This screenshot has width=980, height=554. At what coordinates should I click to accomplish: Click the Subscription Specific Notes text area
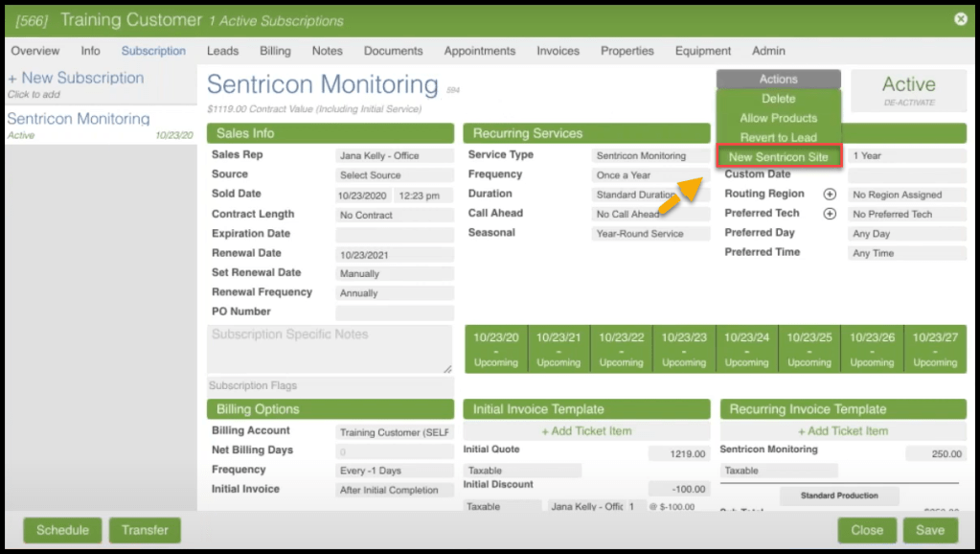[x=329, y=348]
